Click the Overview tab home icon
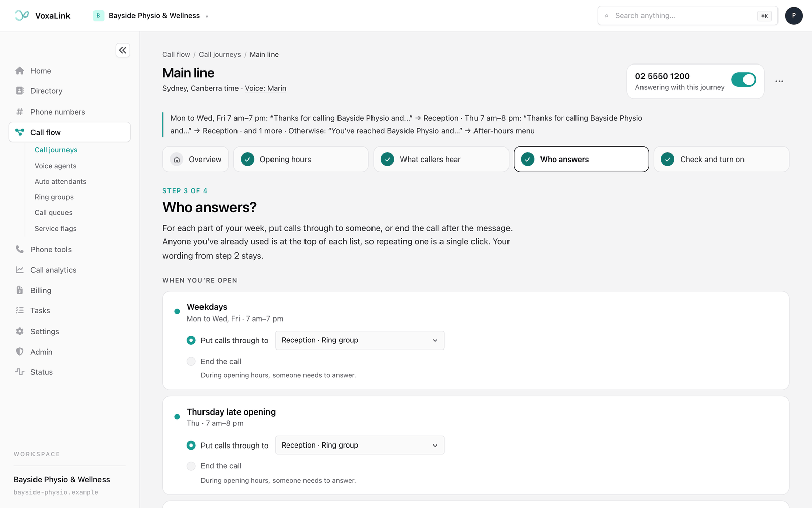 pyautogui.click(x=177, y=160)
